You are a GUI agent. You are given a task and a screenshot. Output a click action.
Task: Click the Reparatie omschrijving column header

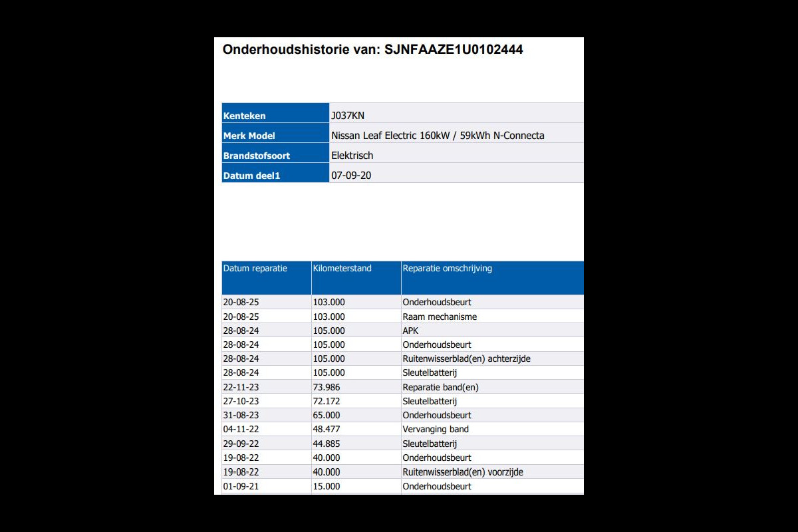coord(448,269)
